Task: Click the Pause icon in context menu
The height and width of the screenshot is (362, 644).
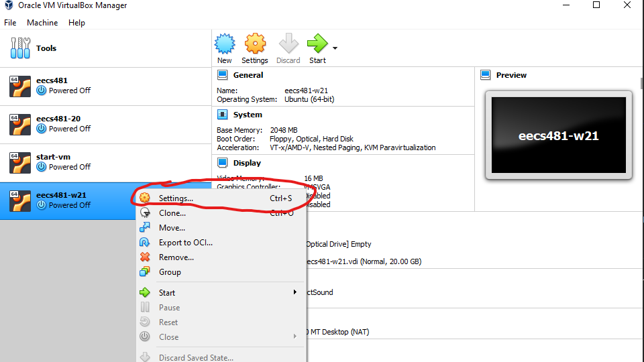Action: 145,307
